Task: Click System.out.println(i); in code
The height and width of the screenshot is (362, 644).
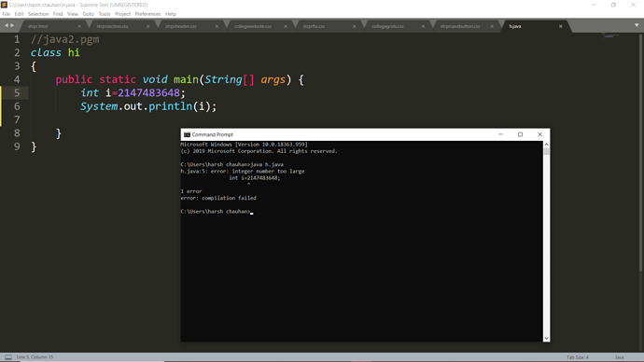Action: [148, 106]
